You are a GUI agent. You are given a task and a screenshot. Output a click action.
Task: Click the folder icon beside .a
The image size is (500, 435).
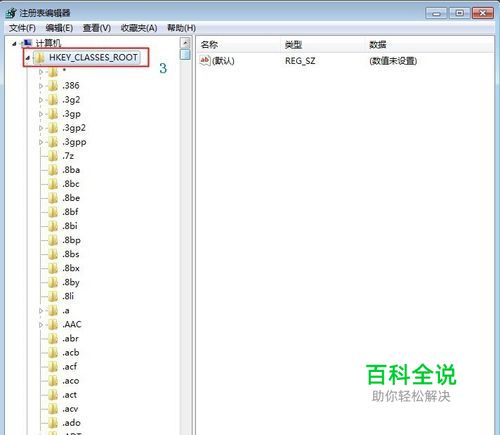coord(53,310)
